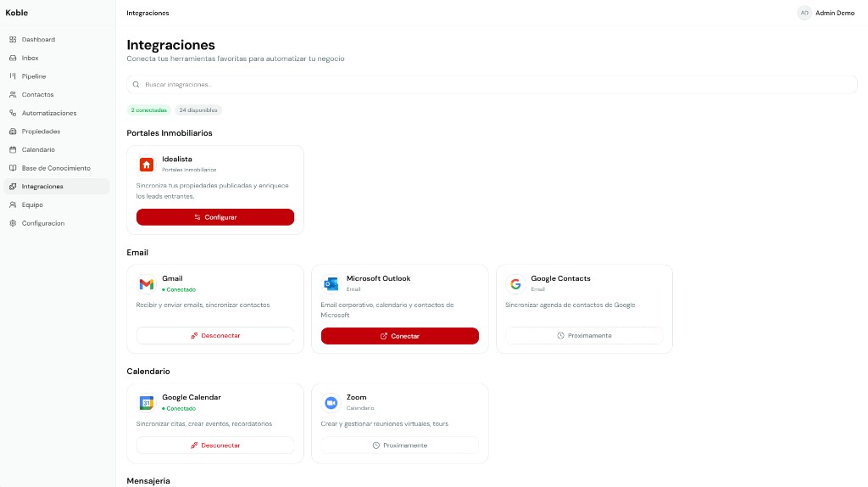Open Dashboard from the sidebar
This screenshot has height=487, width=868.
(x=38, y=40)
